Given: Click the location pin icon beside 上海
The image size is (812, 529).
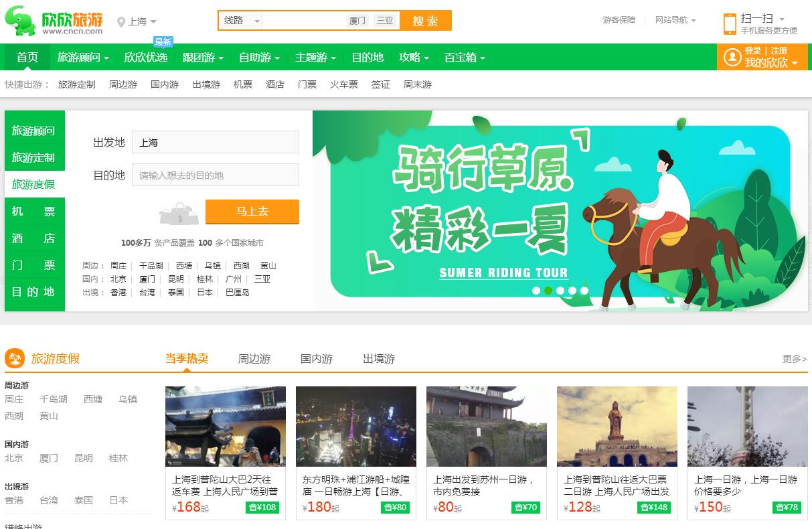Looking at the screenshot, I should click(x=121, y=22).
